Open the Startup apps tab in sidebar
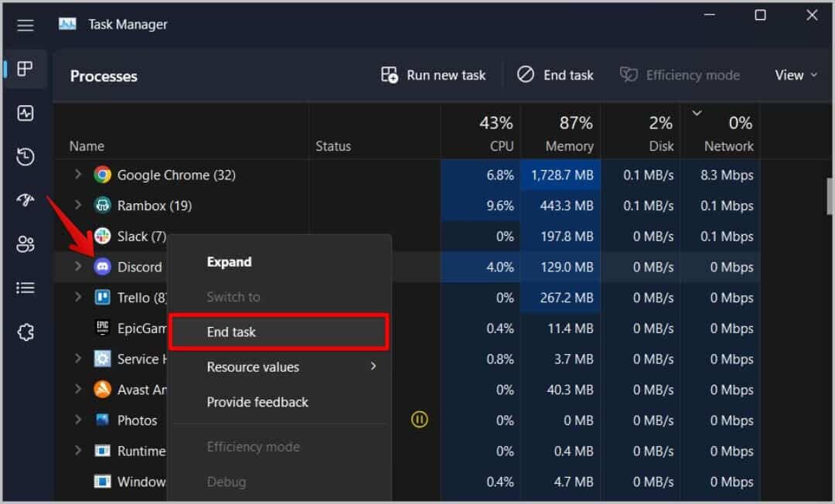835x504 pixels. click(25, 200)
